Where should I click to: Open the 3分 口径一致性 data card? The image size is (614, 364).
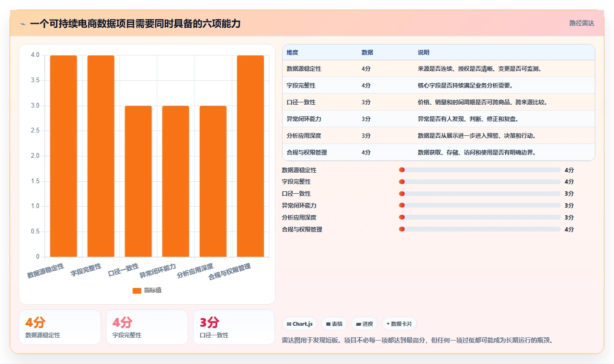pos(234,327)
